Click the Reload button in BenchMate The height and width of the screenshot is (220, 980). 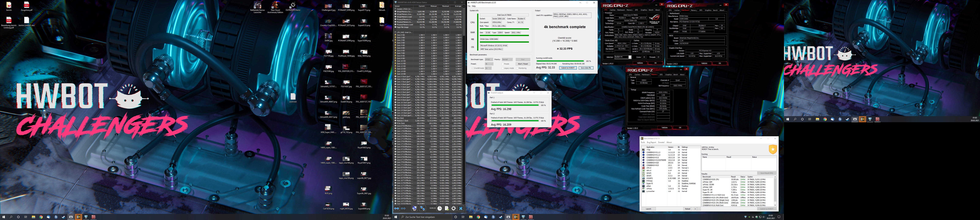688,209
